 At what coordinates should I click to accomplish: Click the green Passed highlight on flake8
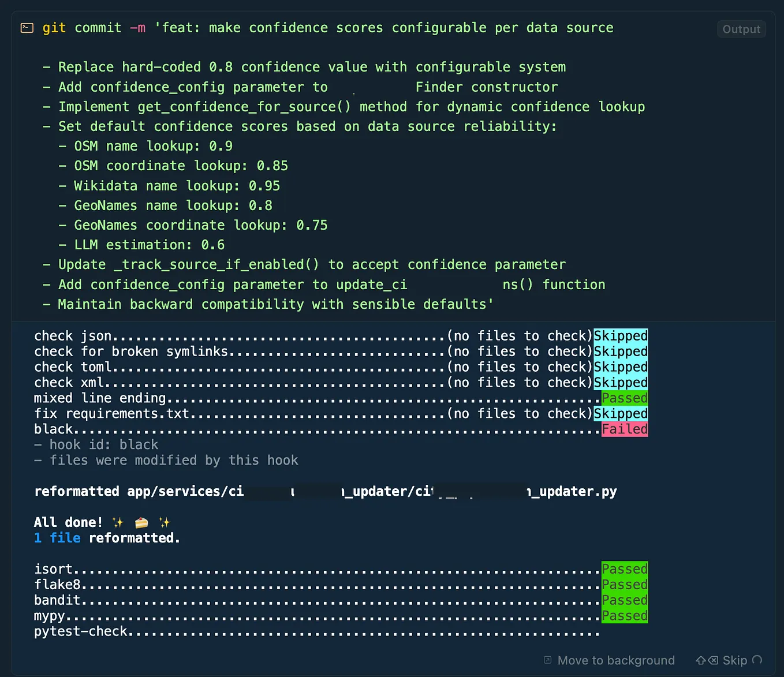point(624,584)
